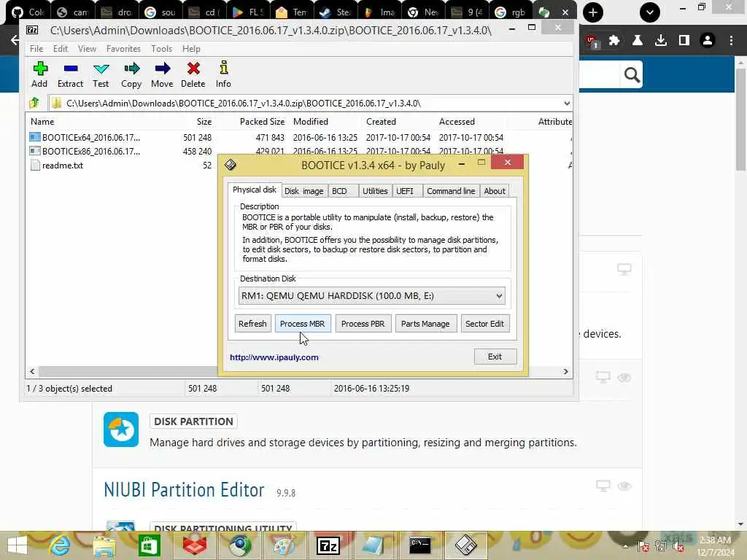
Task: Open Windows Store from taskbar
Action: tap(149, 545)
